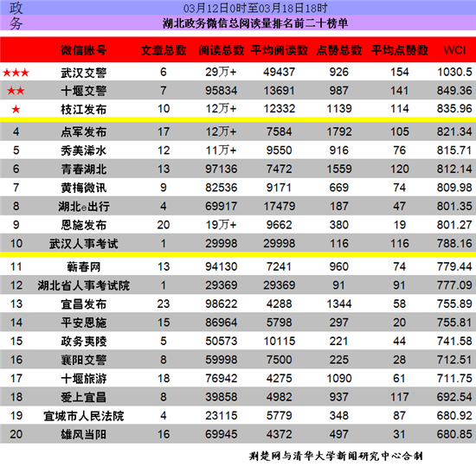Click the date range 03月12日0时至03月18日18时

(x=255, y=8)
